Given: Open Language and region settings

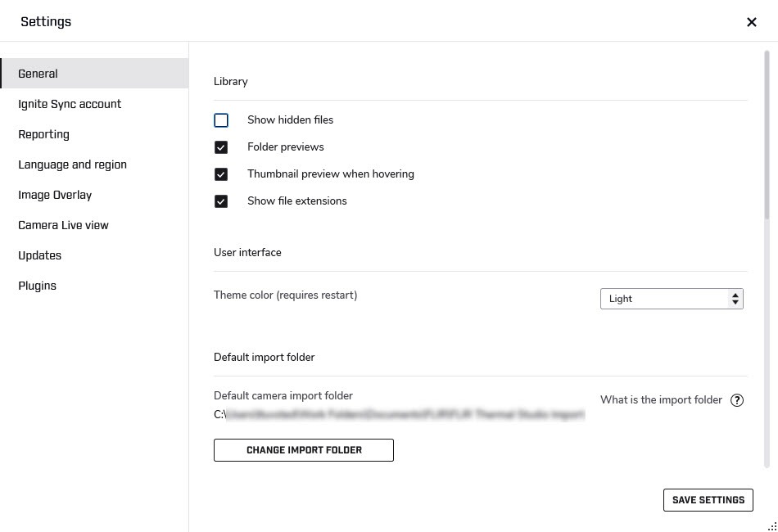Looking at the screenshot, I should 72,165.
